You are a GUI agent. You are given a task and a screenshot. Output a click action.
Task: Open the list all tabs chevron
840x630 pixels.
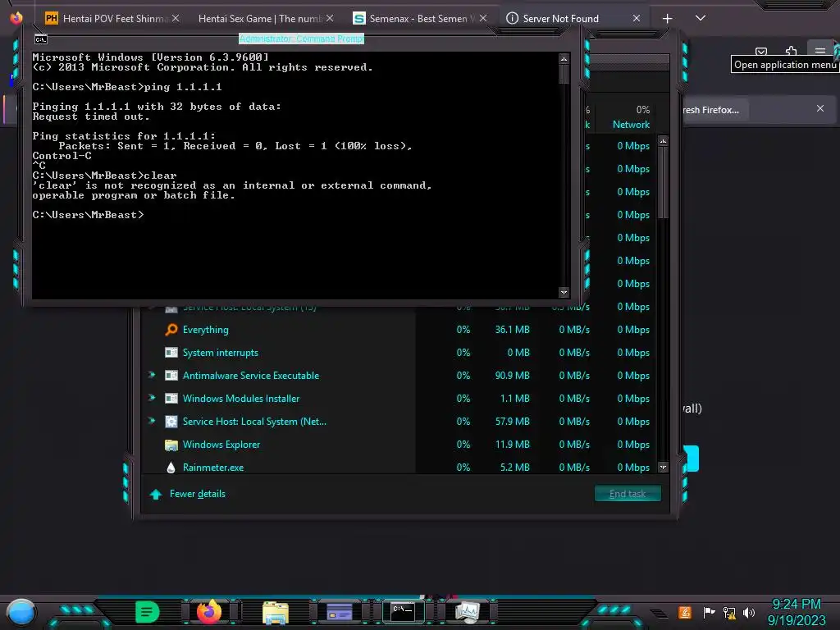(701, 18)
